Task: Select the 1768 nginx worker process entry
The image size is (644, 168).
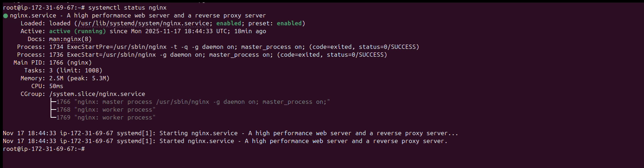Action: click(x=106, y=110)
